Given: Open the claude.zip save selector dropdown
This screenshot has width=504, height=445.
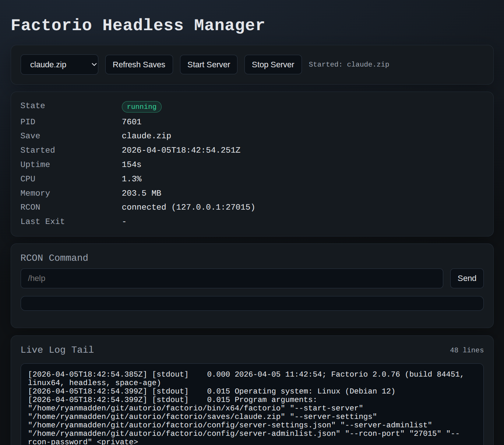Looking at the screenshot, I should (59, 65).
